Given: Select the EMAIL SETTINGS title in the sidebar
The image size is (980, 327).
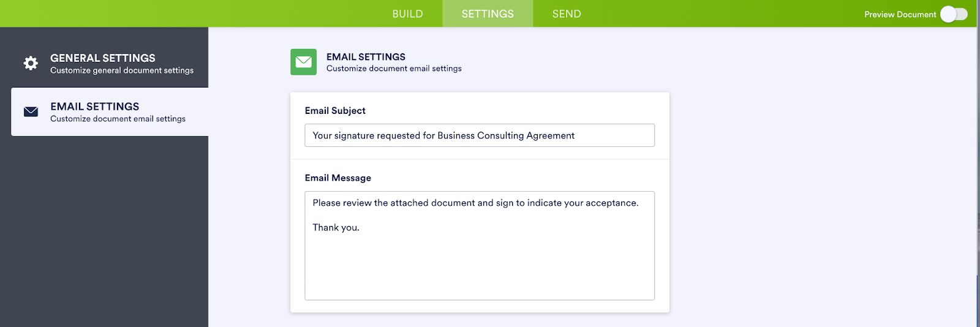Looking at the screenshot, I should point(95,107).
